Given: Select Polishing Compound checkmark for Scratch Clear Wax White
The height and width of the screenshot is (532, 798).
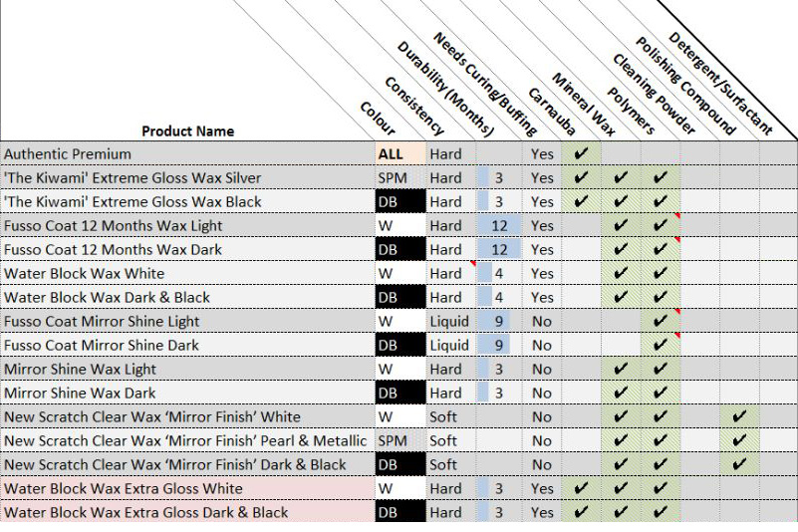Looking at the screenshot, I should point(738,417).
